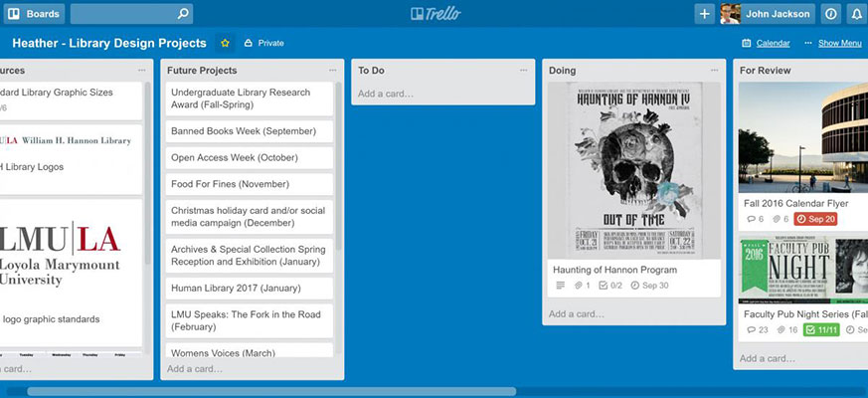Click John Jackson's avatar photo
The image size is (868, 398).
coord(730,14)
